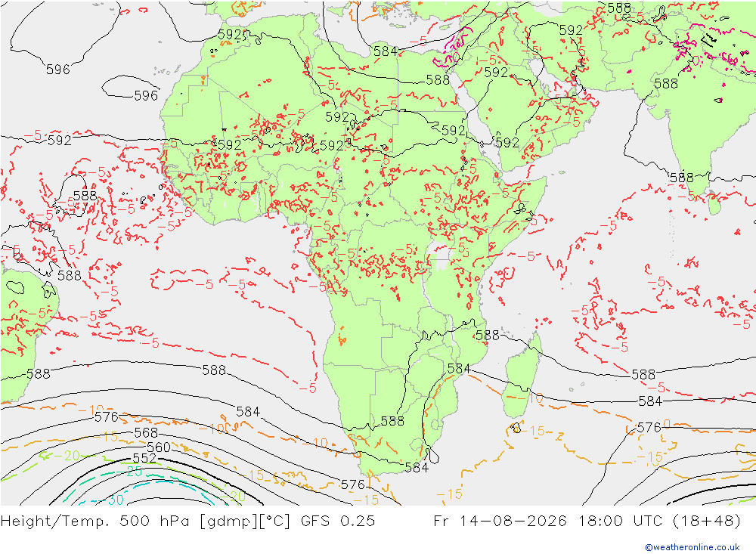
Task: Click the 588 label over western South Africa
Action: [x=392, y=421]
